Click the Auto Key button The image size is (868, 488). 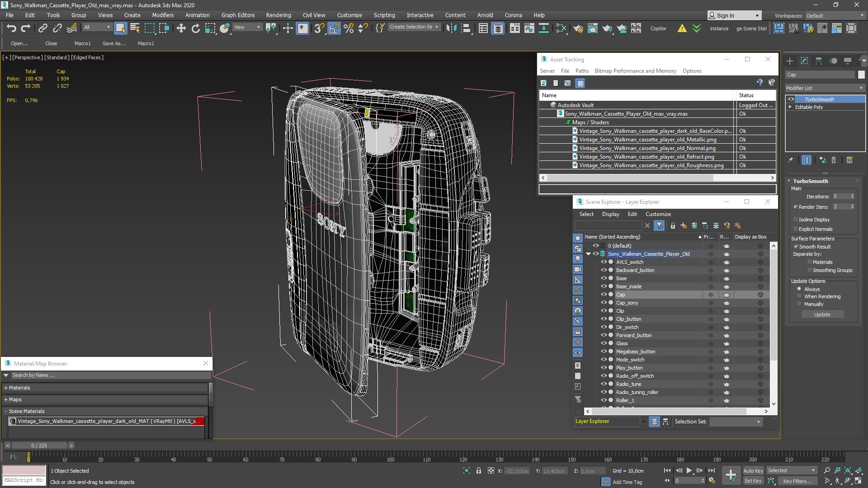tap(753, 470)
